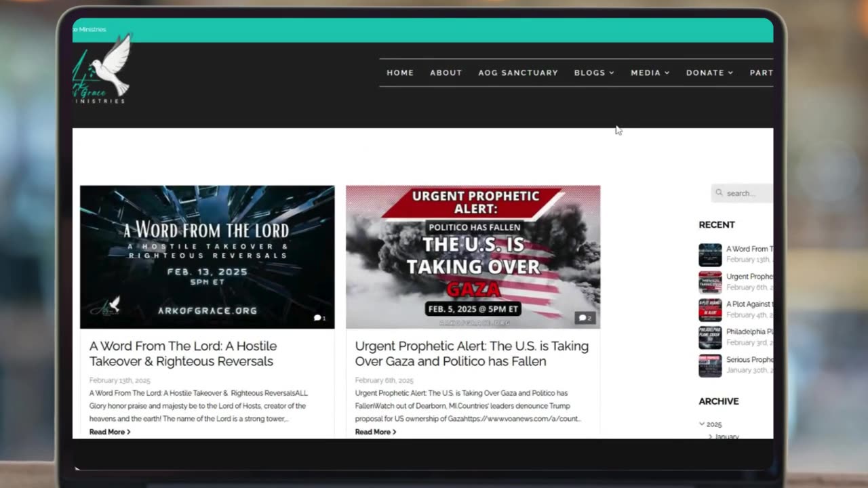Click Read More under Gaza alert post
The image size is (868, 488).
point(376,432)
